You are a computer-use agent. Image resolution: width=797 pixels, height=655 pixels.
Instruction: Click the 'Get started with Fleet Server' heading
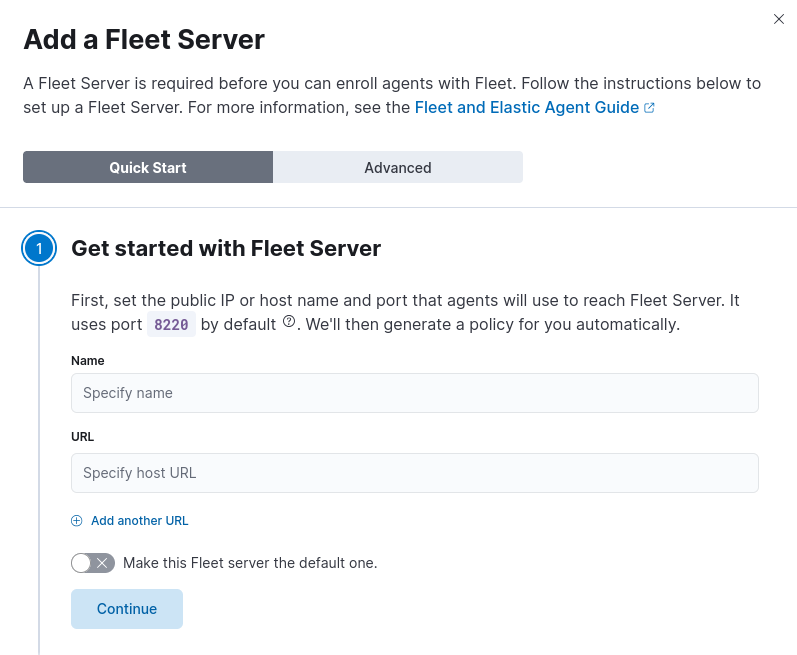coord(226,248)
